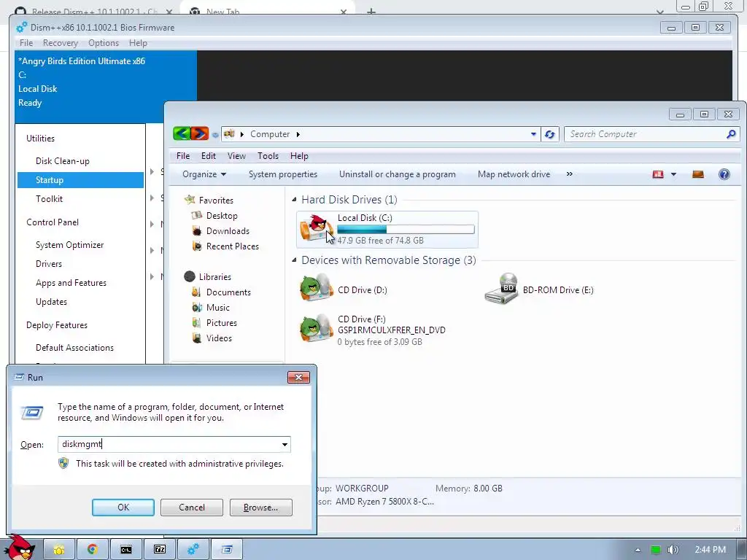Click the green tray status icon
The height and width of the screenshot is (560, 747).
coord(656,550)
